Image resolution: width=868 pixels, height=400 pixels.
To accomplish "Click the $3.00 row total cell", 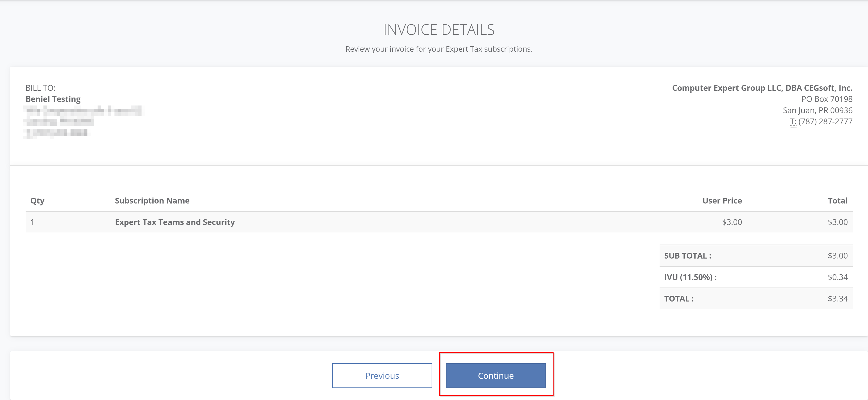I will (838, 222).
